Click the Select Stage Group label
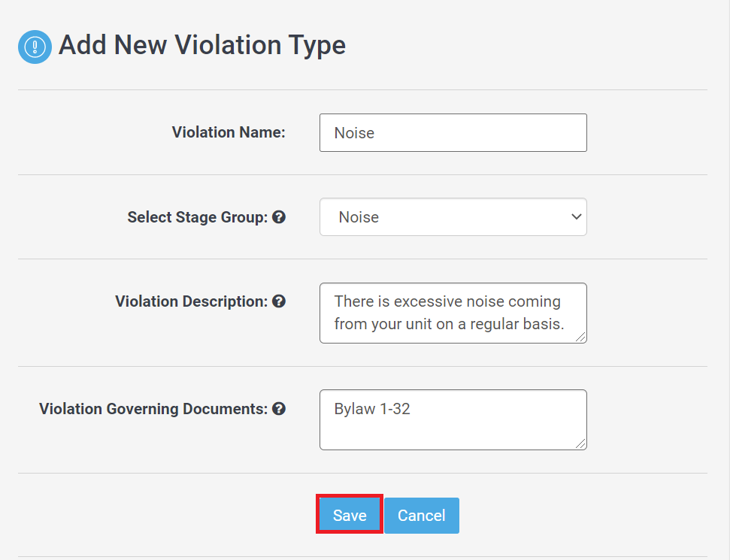This screenshot has height=560, width=730. (x=198, y=217)
